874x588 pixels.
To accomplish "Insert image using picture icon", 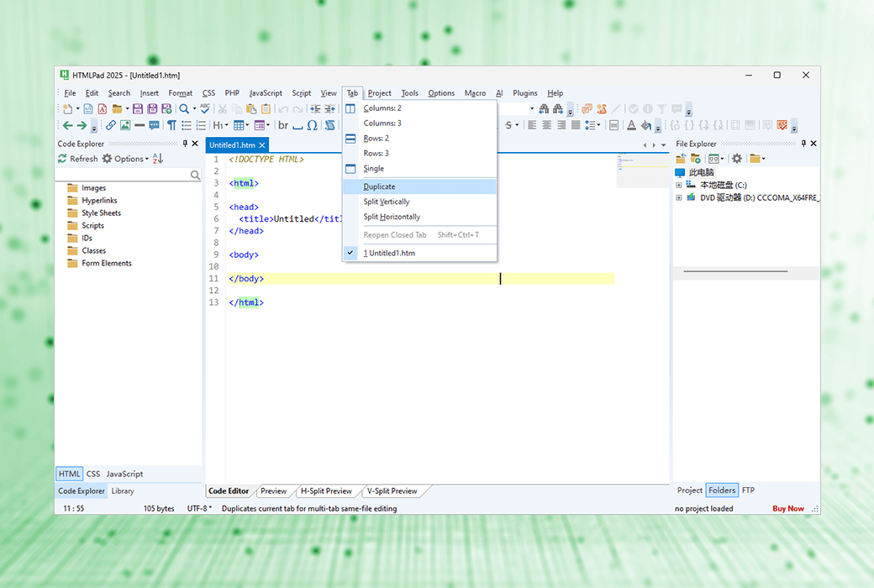I will pos(125,125).
